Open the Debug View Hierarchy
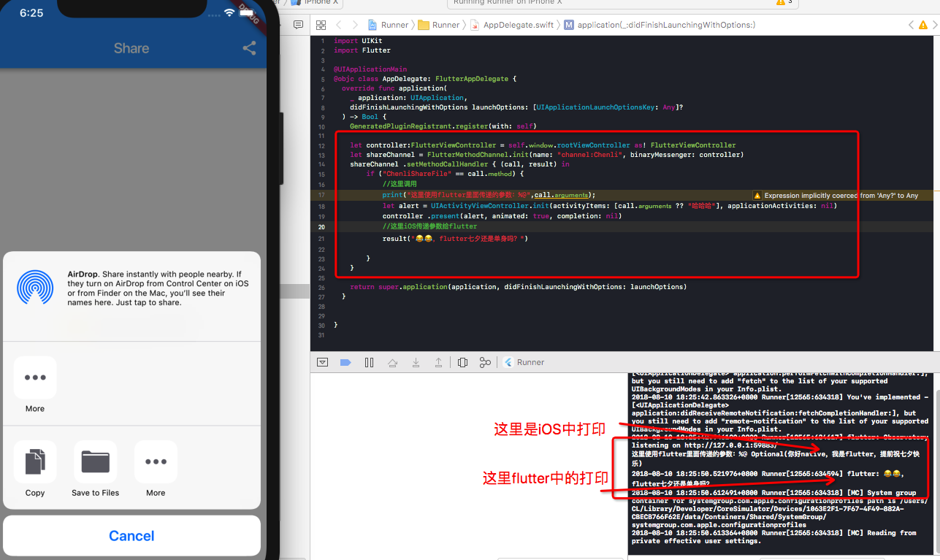 462,362
